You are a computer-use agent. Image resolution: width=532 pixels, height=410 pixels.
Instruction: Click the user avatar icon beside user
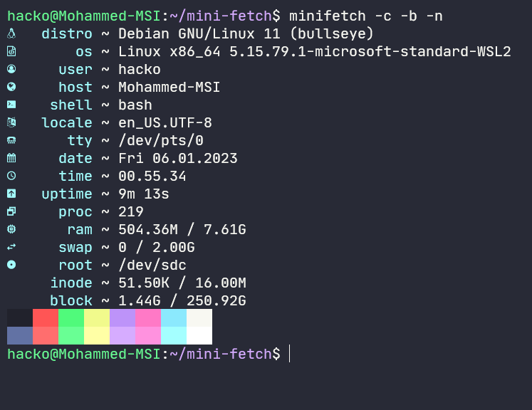click(x=11, y=69)
